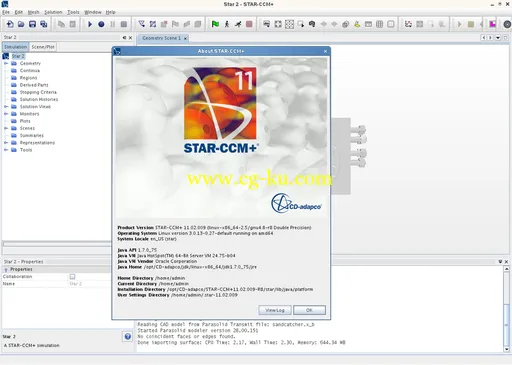The width and height of the screenshot is (512, 365).
Task: Open the tab list dropdown arrow beside scene tabs
Action: 498,38
